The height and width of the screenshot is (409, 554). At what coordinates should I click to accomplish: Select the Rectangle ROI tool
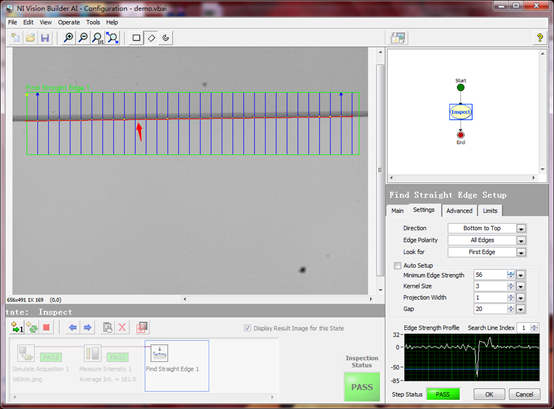point(136,38)
